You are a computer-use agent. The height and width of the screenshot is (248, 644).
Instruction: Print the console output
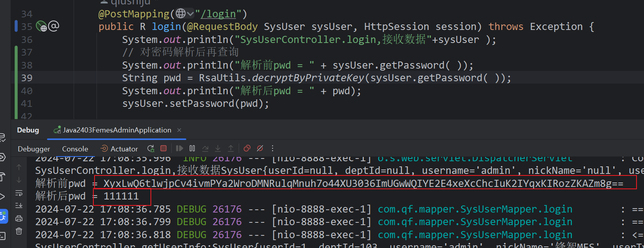pos(19,218)
